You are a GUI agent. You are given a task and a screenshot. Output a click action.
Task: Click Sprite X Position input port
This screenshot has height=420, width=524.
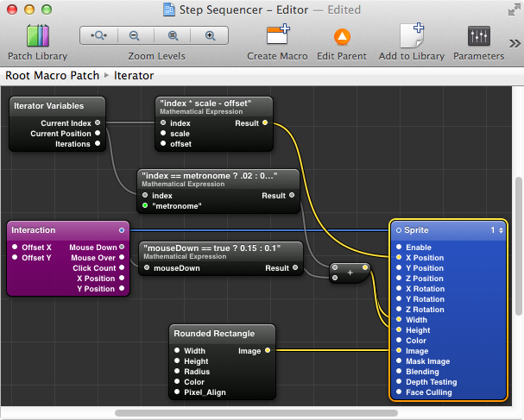click(x=399, y=257)
